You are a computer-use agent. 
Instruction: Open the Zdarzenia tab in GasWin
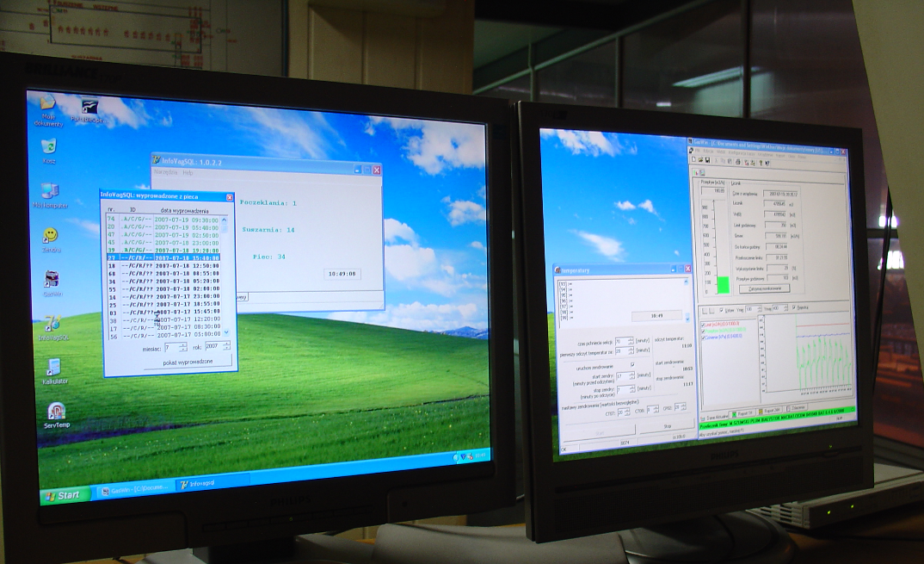pyautogui.click(x=796, y=408)
